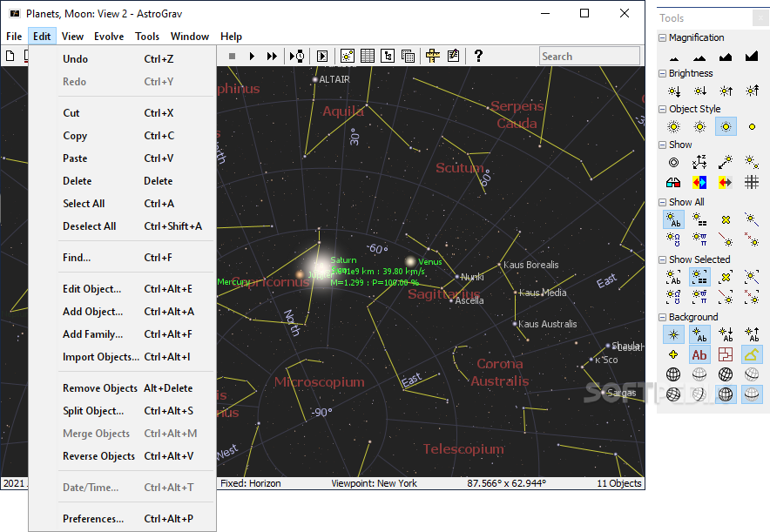
Task: Toggle constellation lines yellow figure icon
Action: coord(752,354)
